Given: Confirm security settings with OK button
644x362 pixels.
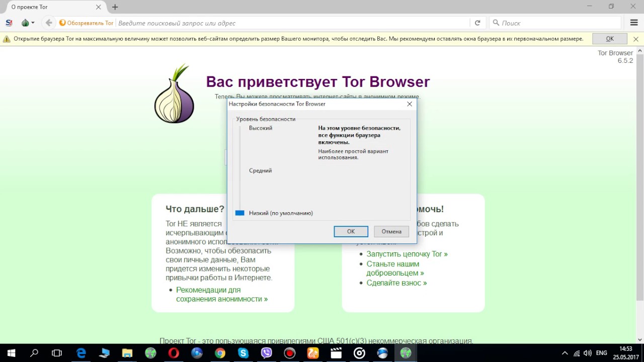Looking at the screenshot, I should pyautogui.click(x=351, y=231).
